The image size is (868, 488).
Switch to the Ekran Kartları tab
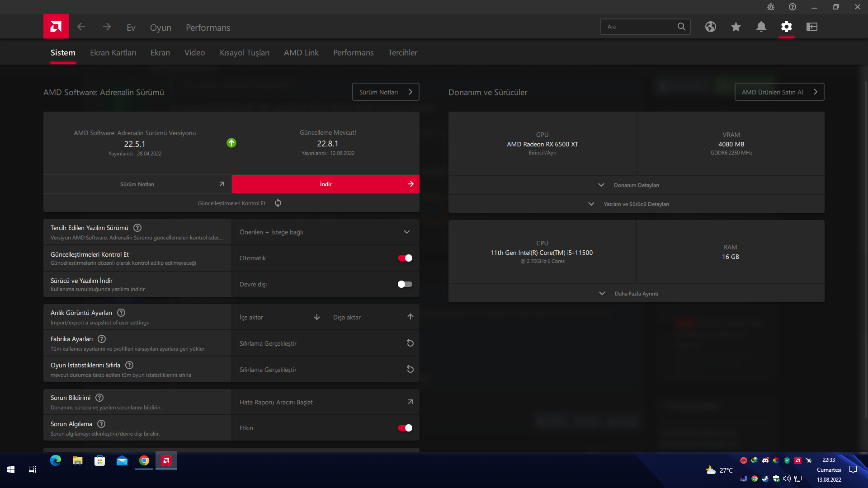[113, 53]
